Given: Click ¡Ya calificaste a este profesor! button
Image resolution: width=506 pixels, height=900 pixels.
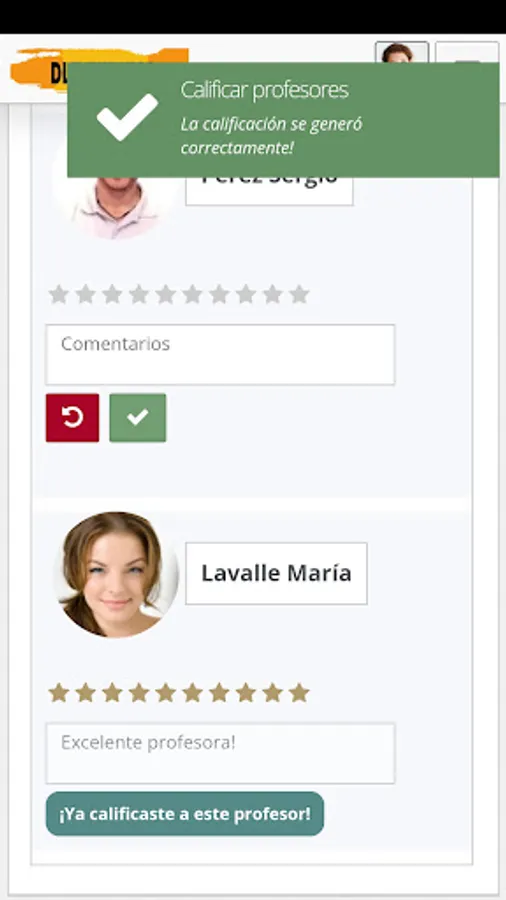Looking at the screenshot, I should (185, 814).
